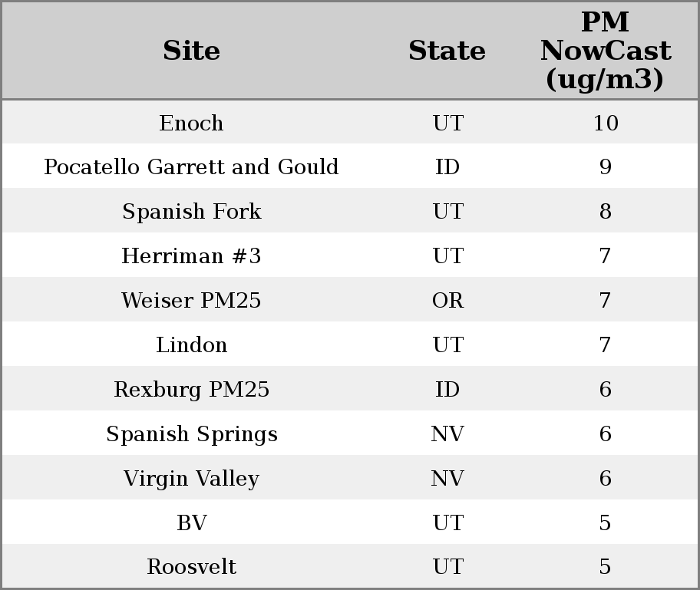Select the PM value 9 cell
The width and height of the screenshot is (700, 590).
click(605, 167)
